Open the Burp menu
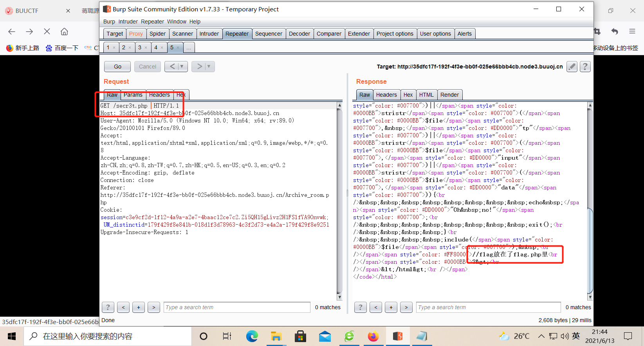Viewport: 644px width, 346px height. [x=109, y=22]
